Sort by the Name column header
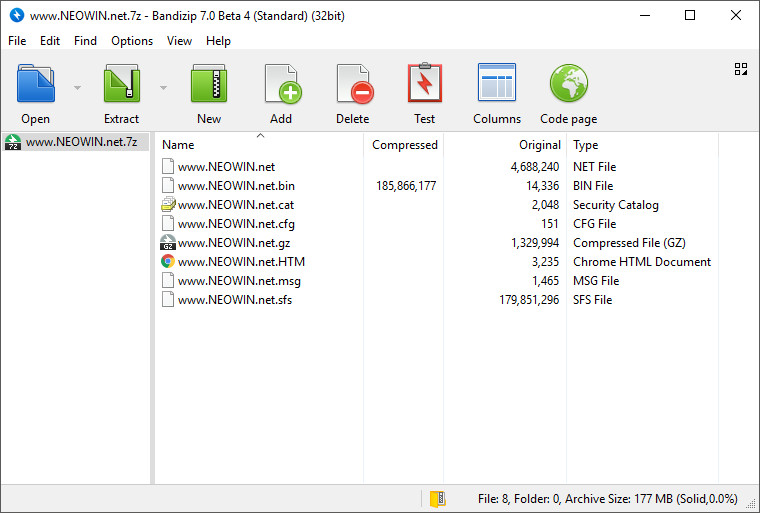 tap(259, 144)
